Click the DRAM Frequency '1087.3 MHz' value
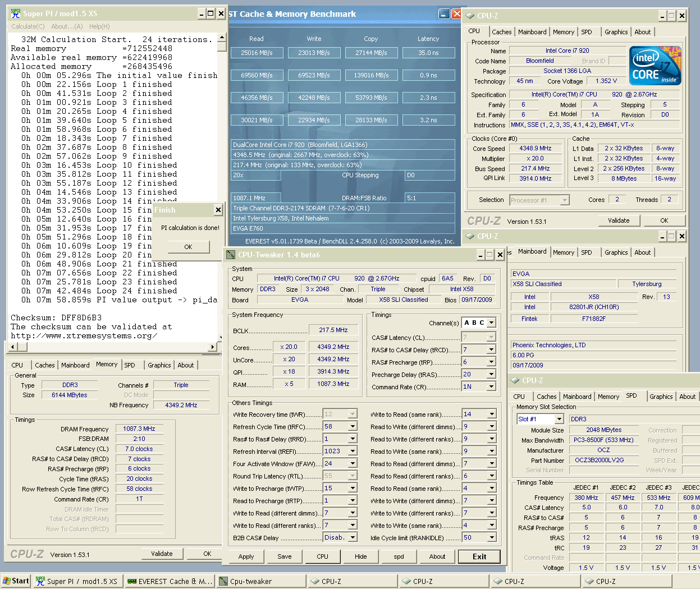Image resolution: width=700 pixels, height=589 pixels. point(139,429)
